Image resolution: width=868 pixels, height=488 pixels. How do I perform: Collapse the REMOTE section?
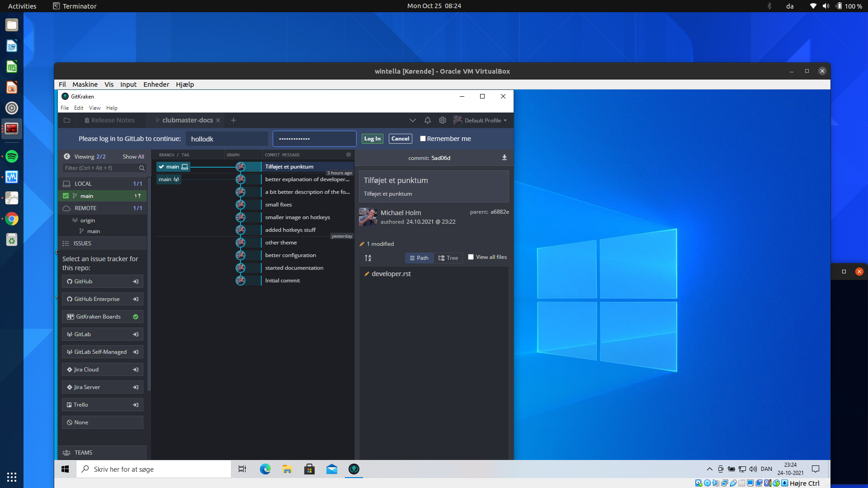point(85,208)
